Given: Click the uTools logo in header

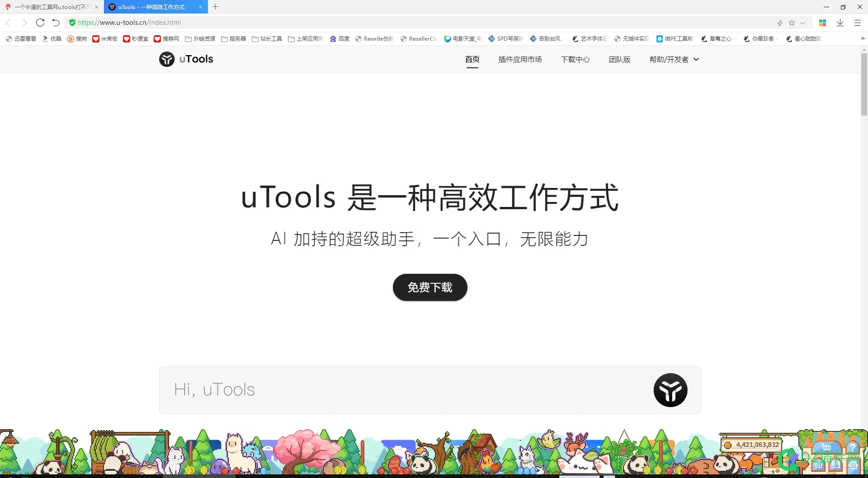Looking at the screenshot, I should pyautogui.click(x=186, y=59).
